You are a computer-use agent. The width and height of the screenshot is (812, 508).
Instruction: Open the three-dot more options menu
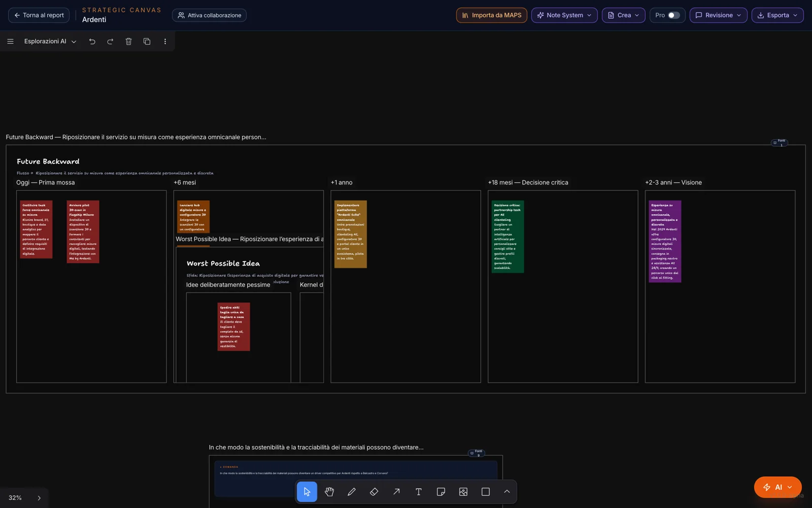(x=165, y=42)
